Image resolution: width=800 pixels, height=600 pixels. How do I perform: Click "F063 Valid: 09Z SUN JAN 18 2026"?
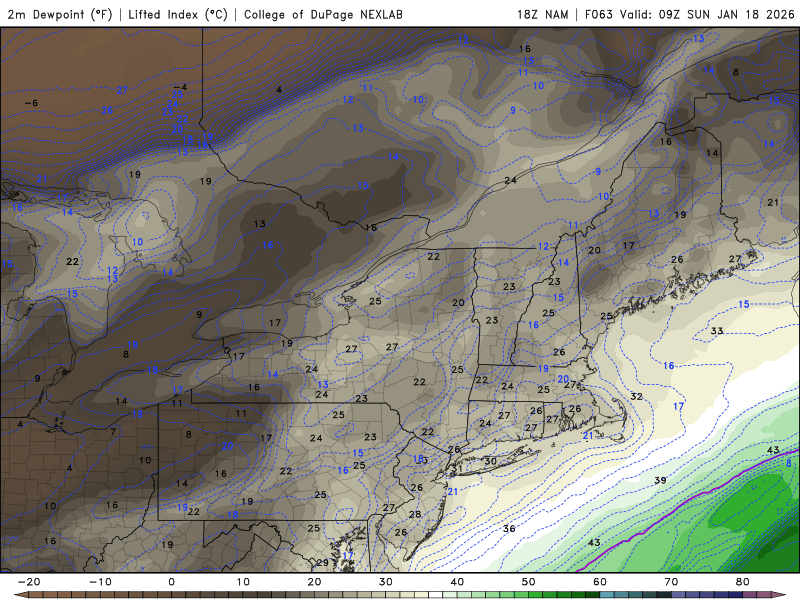pyautogui.click(x=690, y=14)
